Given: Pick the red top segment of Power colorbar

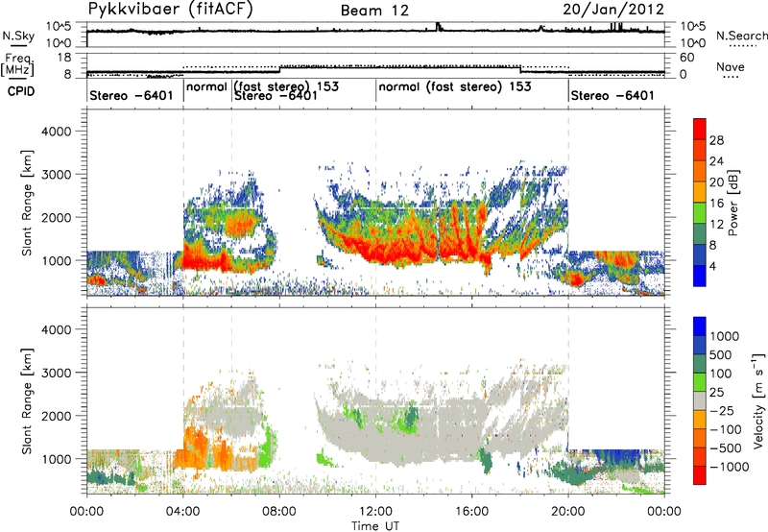Looking at the screenshot, I should click(700, 130).
